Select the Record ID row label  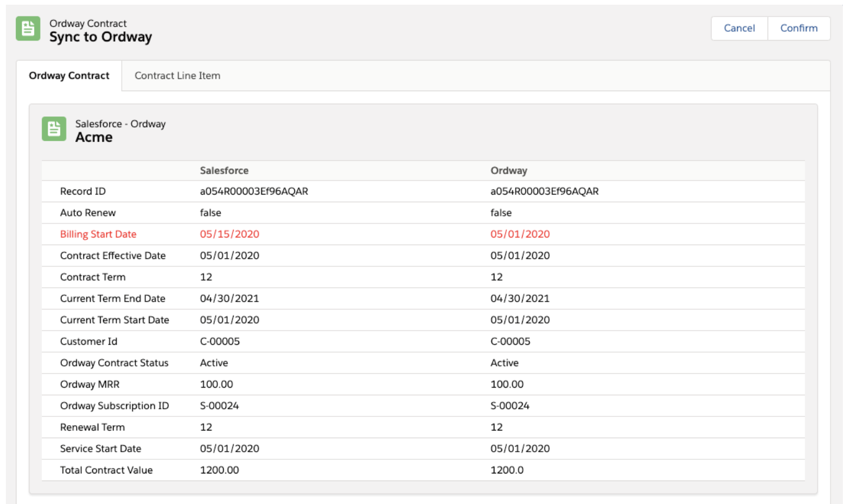tap(83, 192)
